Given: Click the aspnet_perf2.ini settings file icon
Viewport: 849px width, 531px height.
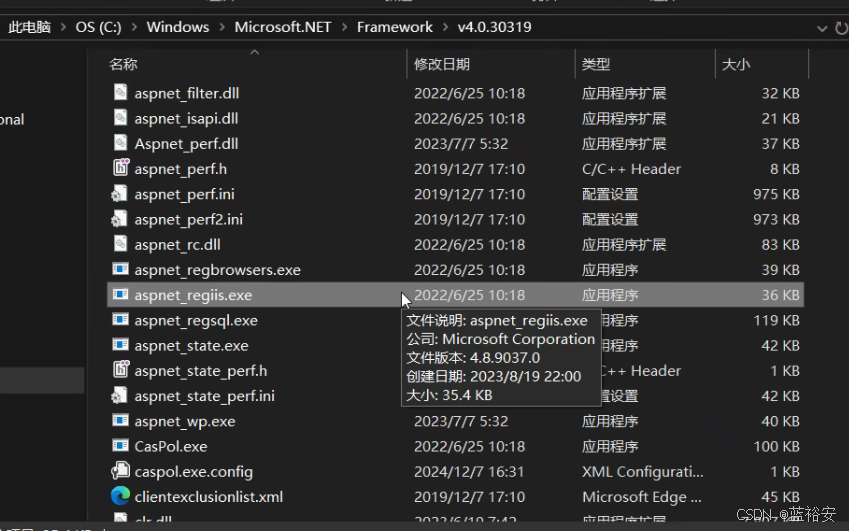Looking at the screenshot, I should click(119, 219).
